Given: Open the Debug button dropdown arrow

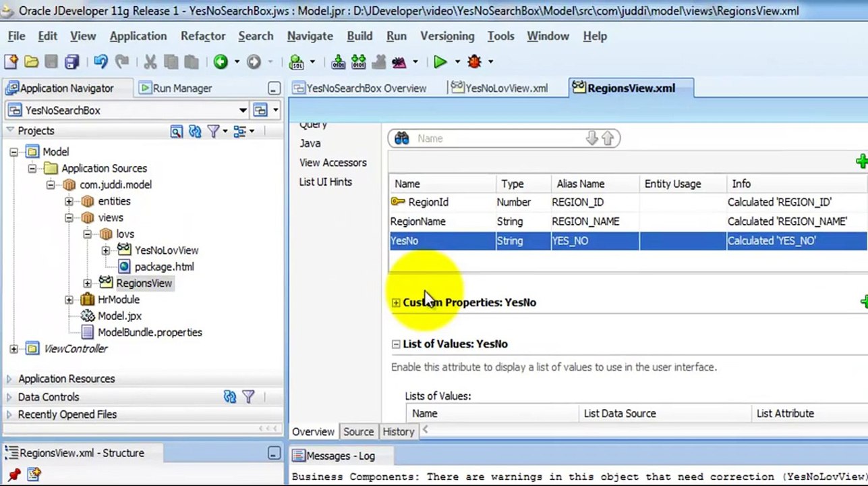Looking at the screenshot, I should [x=490, y=62].
